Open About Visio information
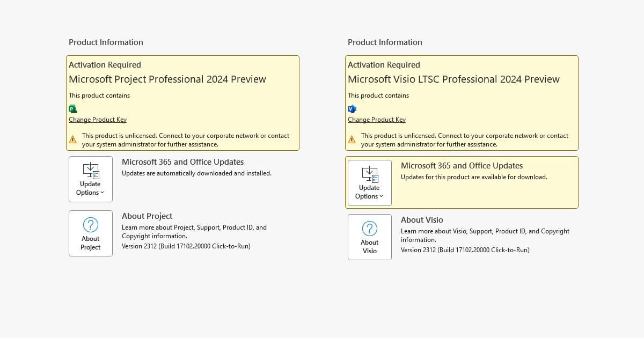 click(369, 237)
